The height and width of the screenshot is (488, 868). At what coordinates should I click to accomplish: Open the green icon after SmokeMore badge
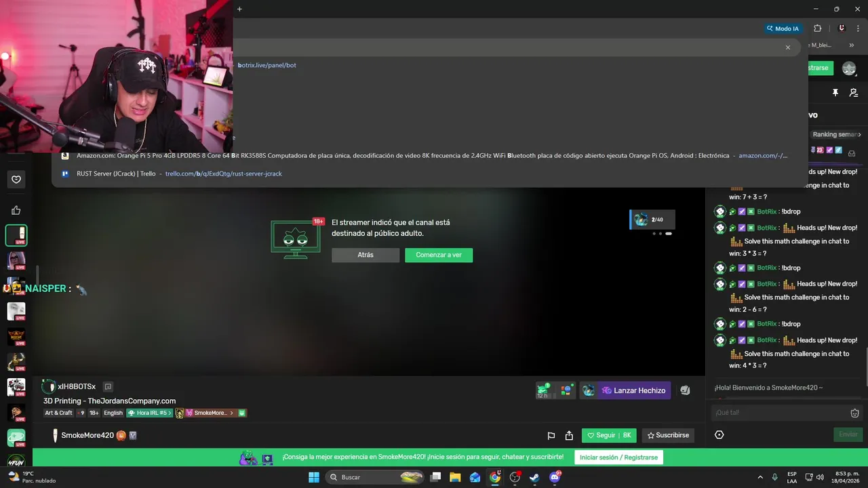[x=242, y=413]
